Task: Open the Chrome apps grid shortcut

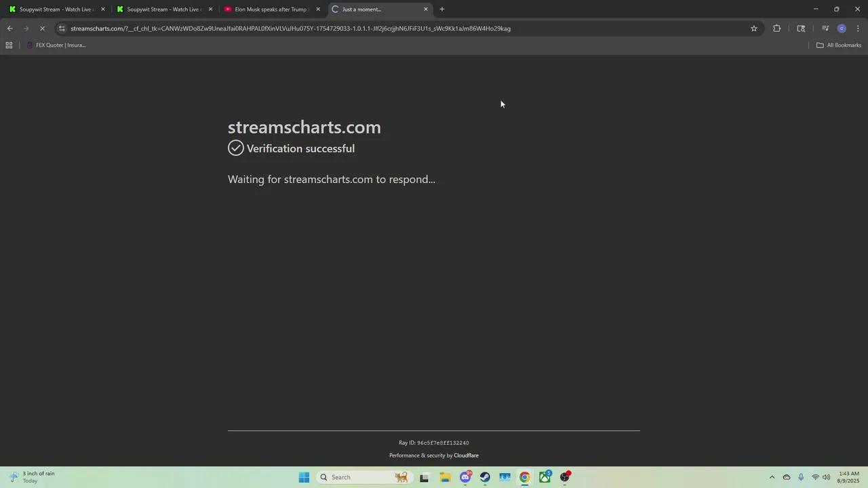Action: click(x=9, y=45)
